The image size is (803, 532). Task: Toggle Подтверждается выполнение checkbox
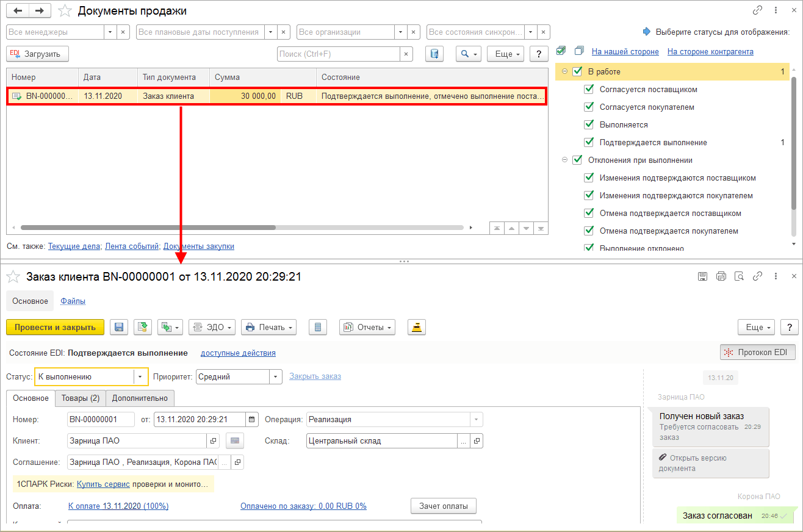589,142
